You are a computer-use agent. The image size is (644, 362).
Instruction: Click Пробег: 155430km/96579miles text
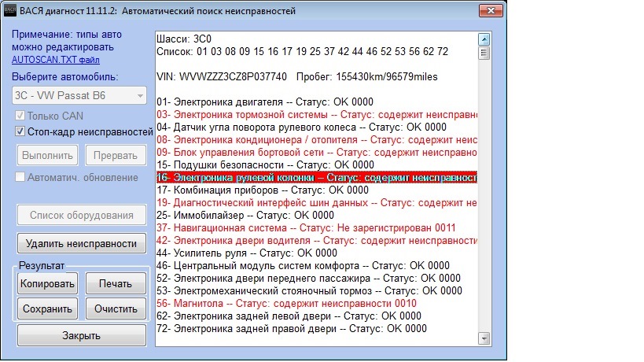(367, 77)
